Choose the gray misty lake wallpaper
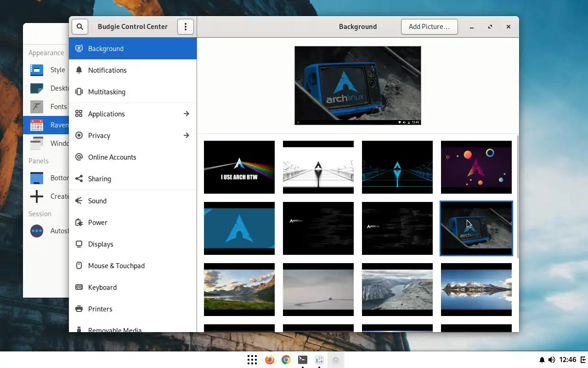 [318, 289]
